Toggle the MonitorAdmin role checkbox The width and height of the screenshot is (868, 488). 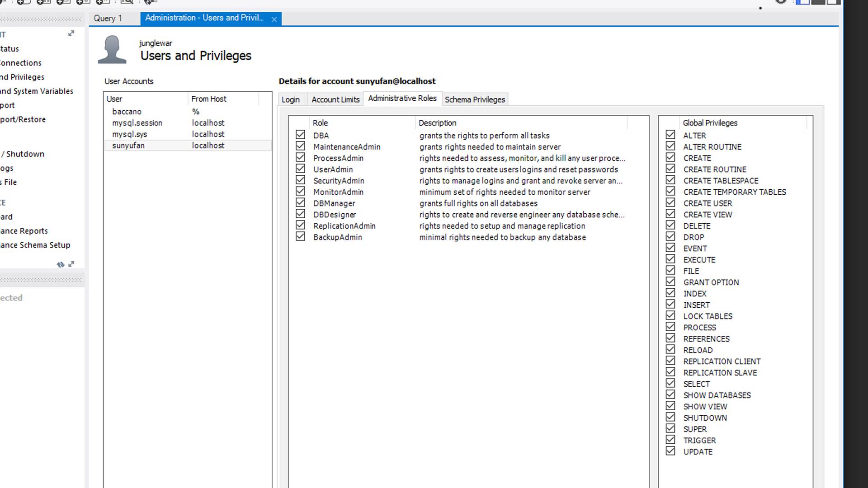pyautogui.click(x=300, y=191)
